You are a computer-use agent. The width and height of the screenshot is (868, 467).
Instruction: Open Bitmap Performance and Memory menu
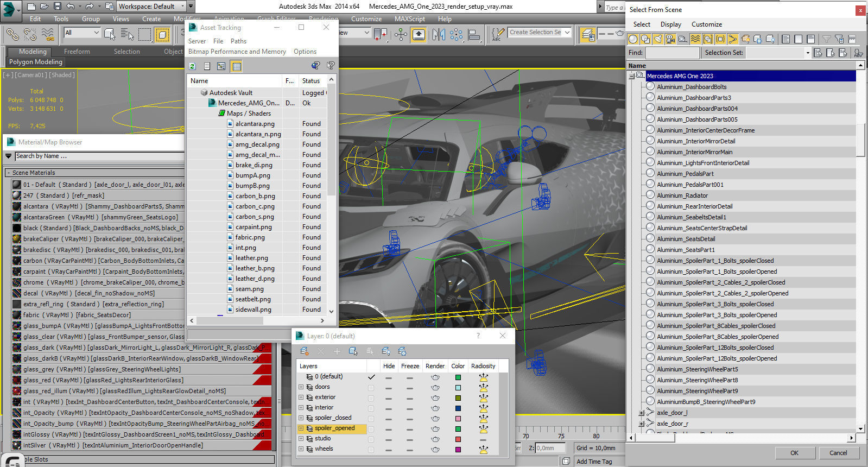point(237,52)
